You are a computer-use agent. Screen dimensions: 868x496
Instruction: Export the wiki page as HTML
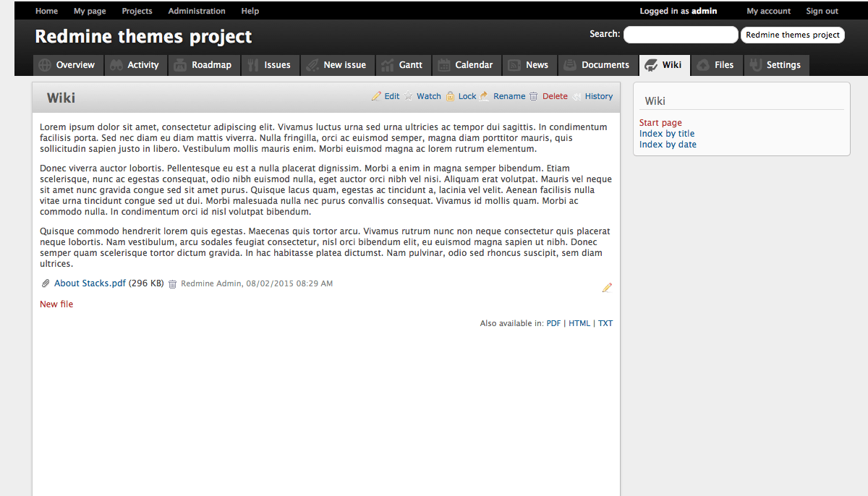click(x=579, y=323)
